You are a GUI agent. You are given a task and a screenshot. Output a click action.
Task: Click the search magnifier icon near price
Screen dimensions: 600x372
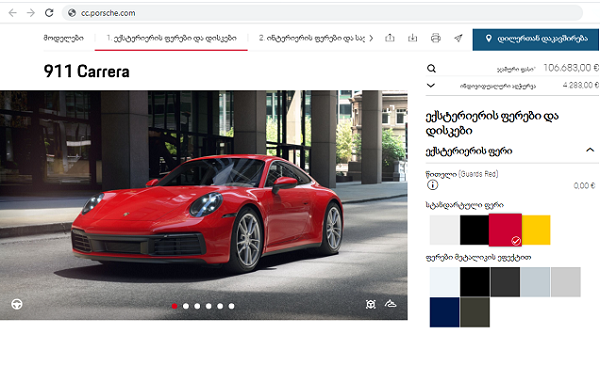click(431, 69)
